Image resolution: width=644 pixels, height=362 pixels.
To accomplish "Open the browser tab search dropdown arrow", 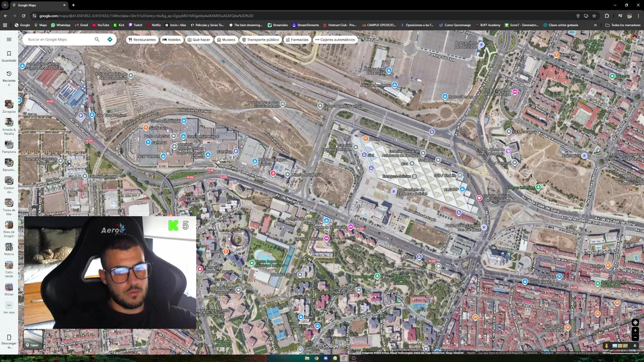I will point(5,5).
